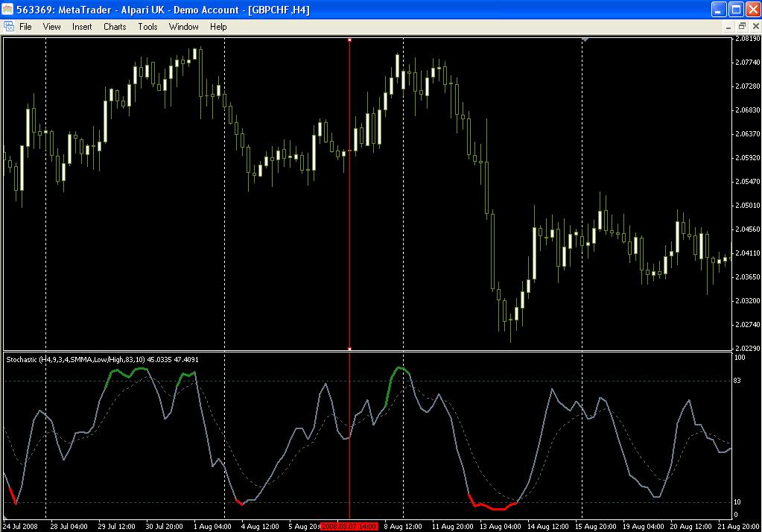The width and height of the screenshot is (762, 532).
Task: Click the red vertical line top handle
Action: pos(349,39)
